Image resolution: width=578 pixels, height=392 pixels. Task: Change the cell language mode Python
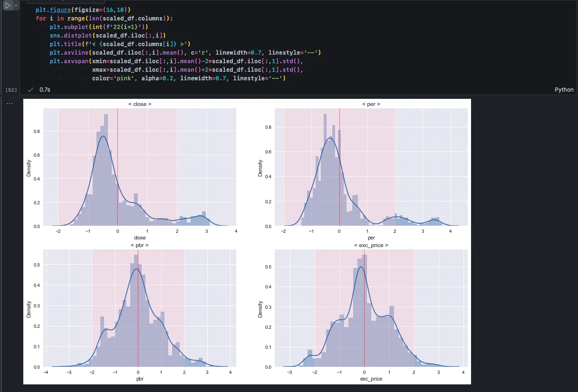[564, 90]
